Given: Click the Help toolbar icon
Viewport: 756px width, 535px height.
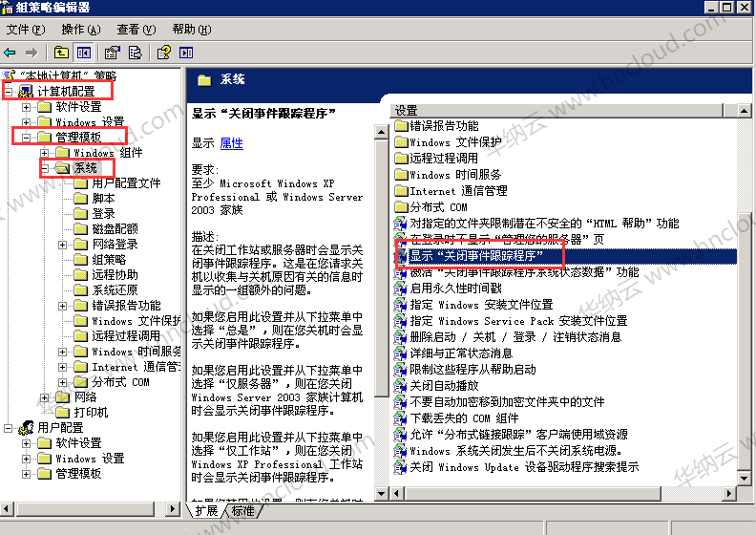Looking at the screenshot, I should pyautogui.click(x=164, y=53).
